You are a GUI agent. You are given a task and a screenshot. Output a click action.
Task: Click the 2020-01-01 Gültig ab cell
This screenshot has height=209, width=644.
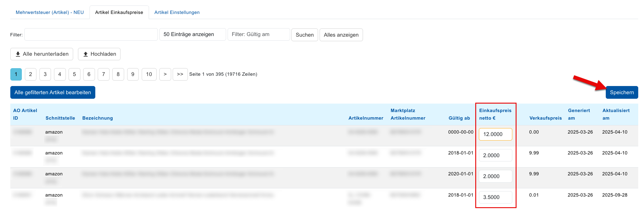[461, 174]
